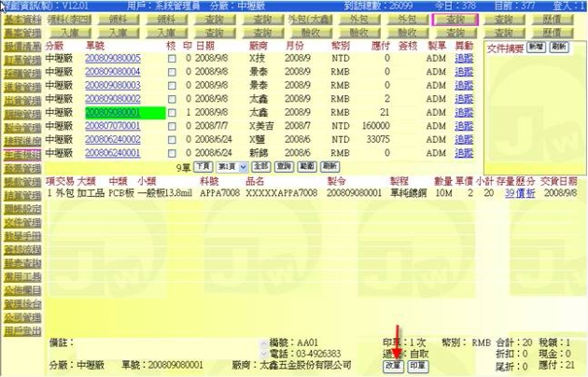Click the 印單 print order button
The height and width of the screenshot is (377, 588).
click(416, 366)
